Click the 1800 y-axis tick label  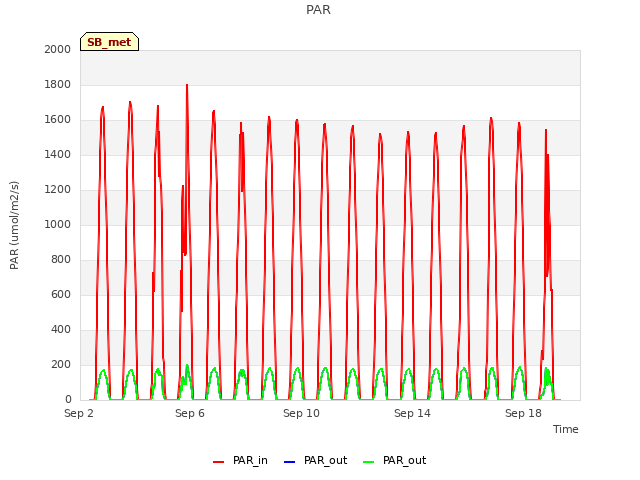58,84
